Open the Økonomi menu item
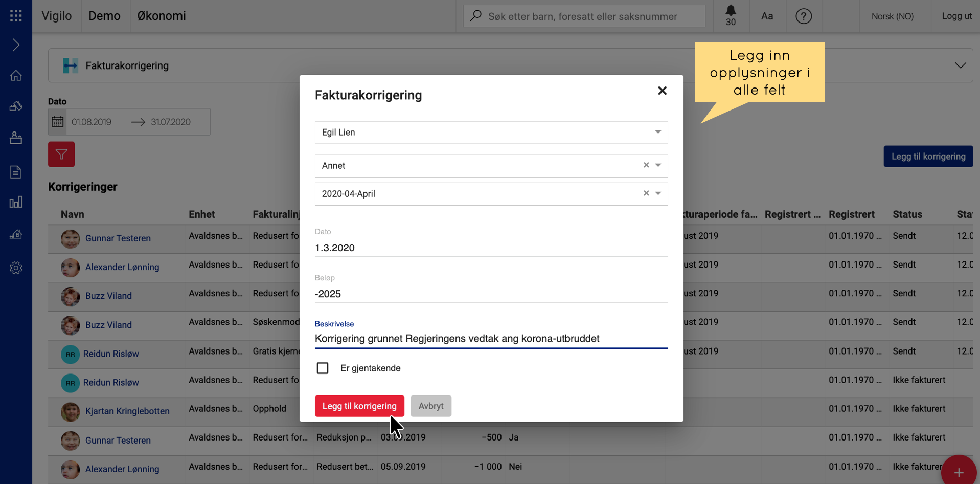This screenshot has height=484, width=980. tap(162, 16)
